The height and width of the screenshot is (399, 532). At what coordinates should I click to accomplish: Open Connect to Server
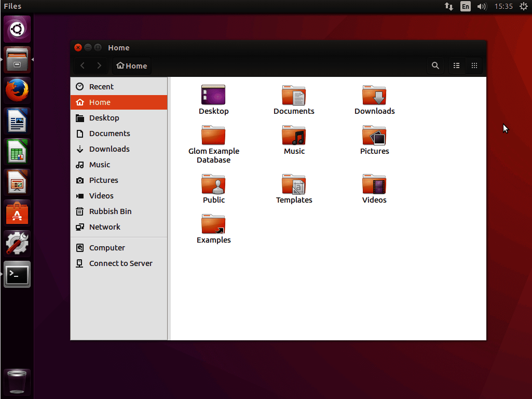(x=121, y=263)
